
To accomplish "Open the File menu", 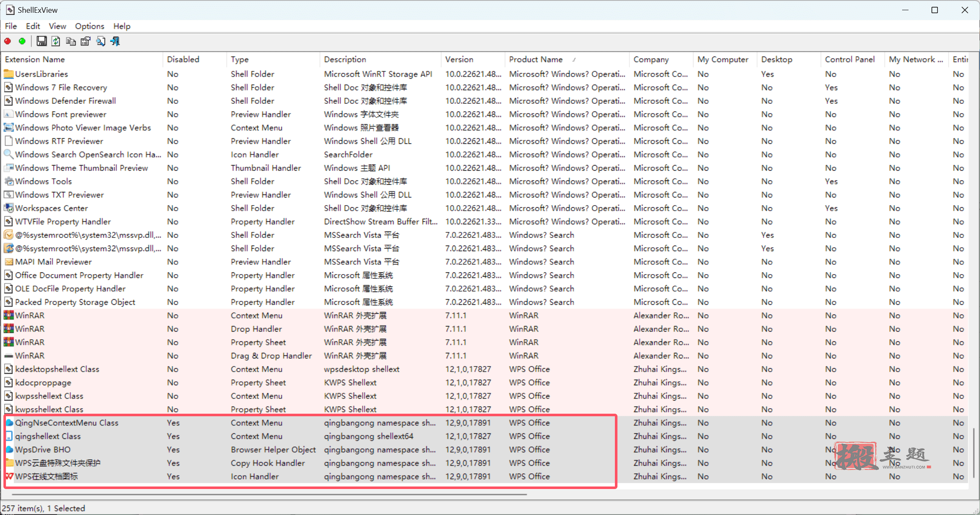I will coord(11,26).
